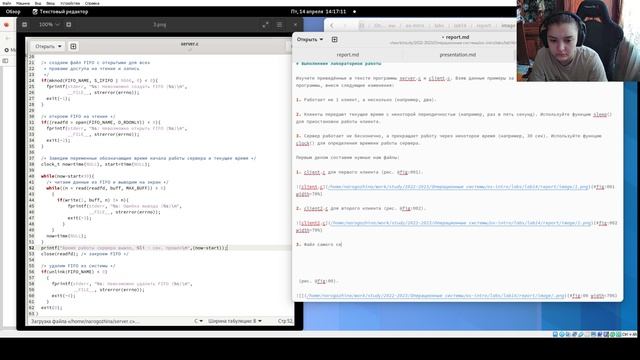Screen dimensions: 640x360
Task: Open the Устройства menu of VirtualBox
Action: 70,3
